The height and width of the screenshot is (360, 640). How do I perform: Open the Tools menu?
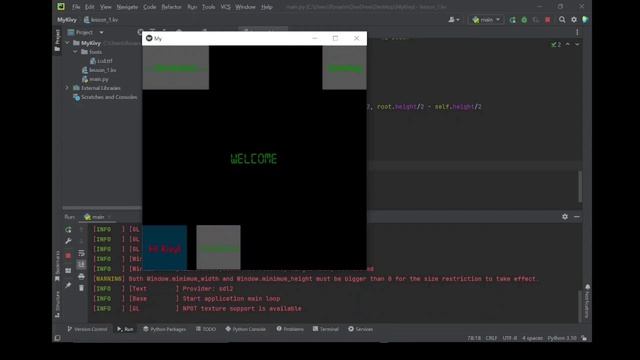point(208,7)
